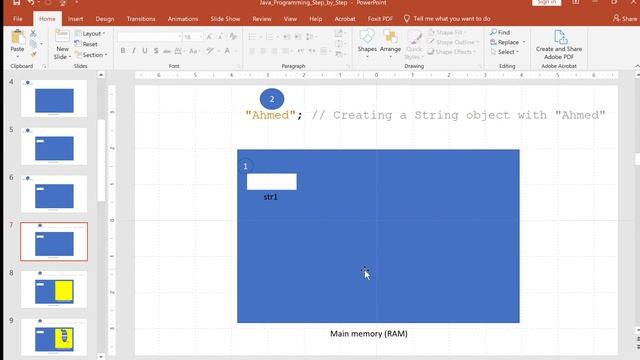Align text left

coord(252,51)
